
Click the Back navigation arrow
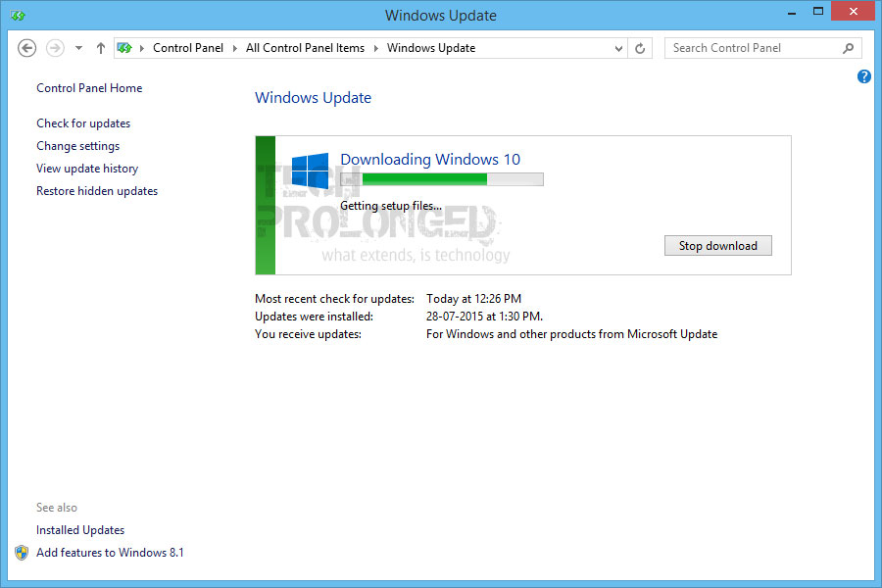click(27, 48)
